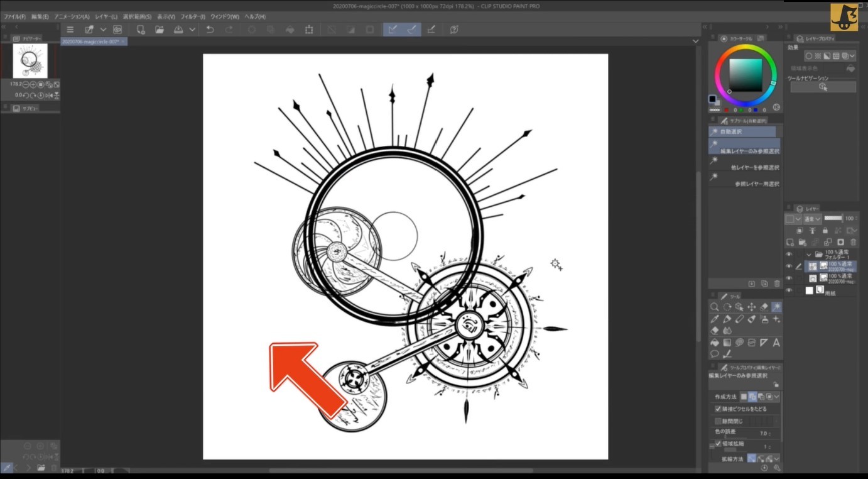Image resolution: width=868 pixels, height=479 pixels.
Task: Select the Operation object tool
Action: 739,307
